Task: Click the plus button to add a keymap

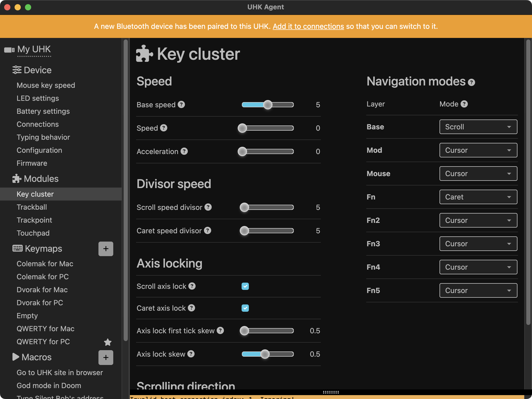Action: tap(106, 249)
